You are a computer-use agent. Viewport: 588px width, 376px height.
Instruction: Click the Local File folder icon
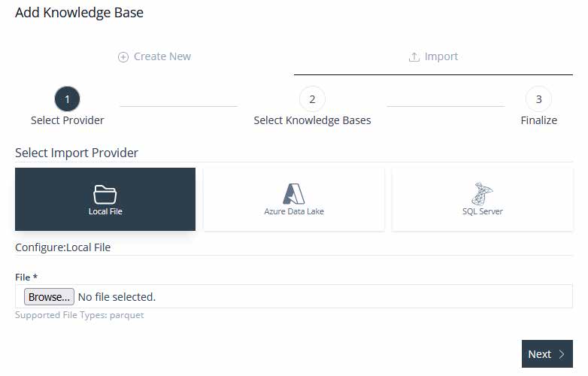[105, 194]
